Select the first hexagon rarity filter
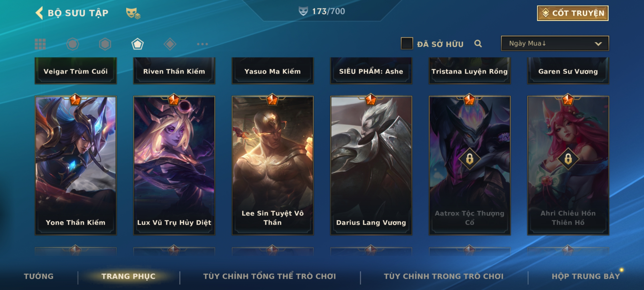 click(73, 44)
